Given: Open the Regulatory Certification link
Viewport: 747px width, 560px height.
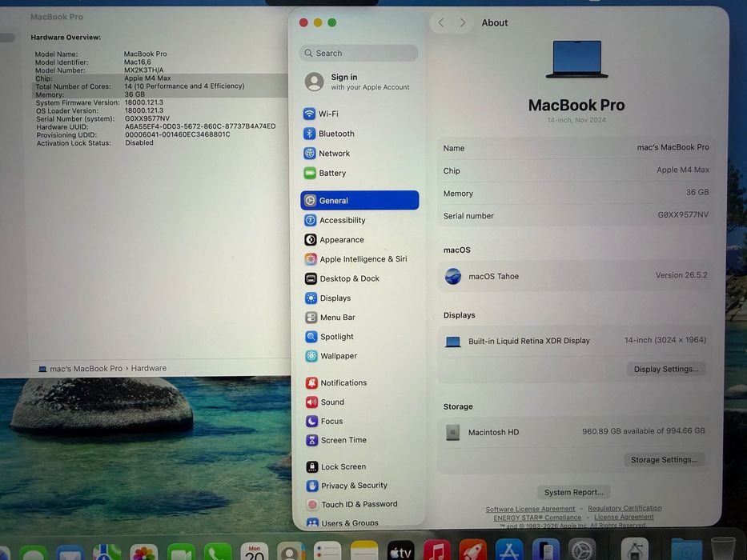Looking at the screenshot, I should pos(625,508).
